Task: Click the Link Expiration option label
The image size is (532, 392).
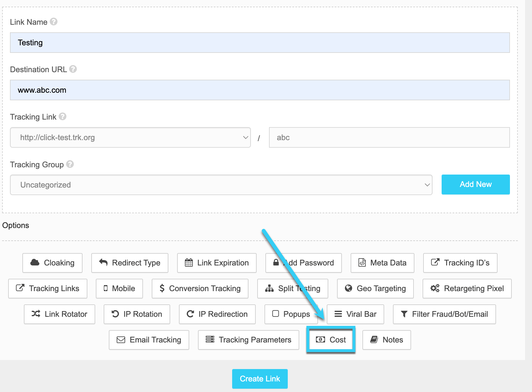Action: [223, 263]
